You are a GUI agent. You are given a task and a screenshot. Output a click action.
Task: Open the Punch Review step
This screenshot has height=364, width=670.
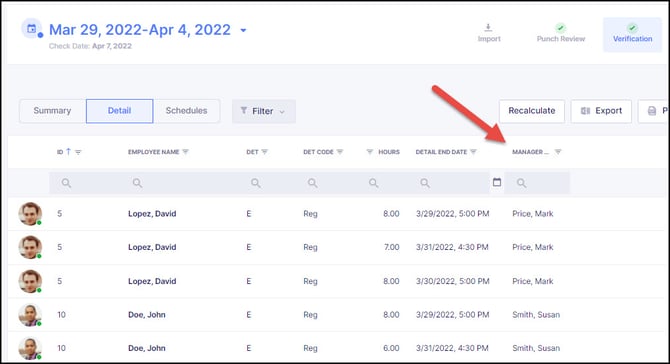(x=561, y=33)
